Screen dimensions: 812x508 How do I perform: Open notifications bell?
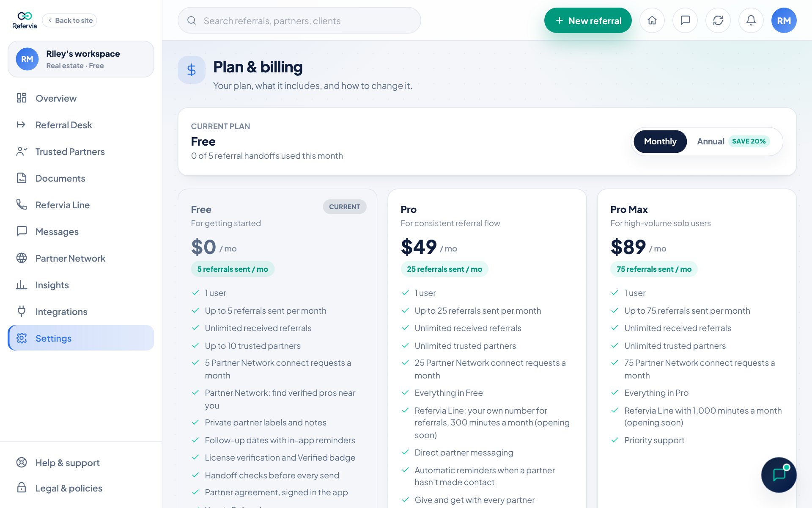(751, 20)
